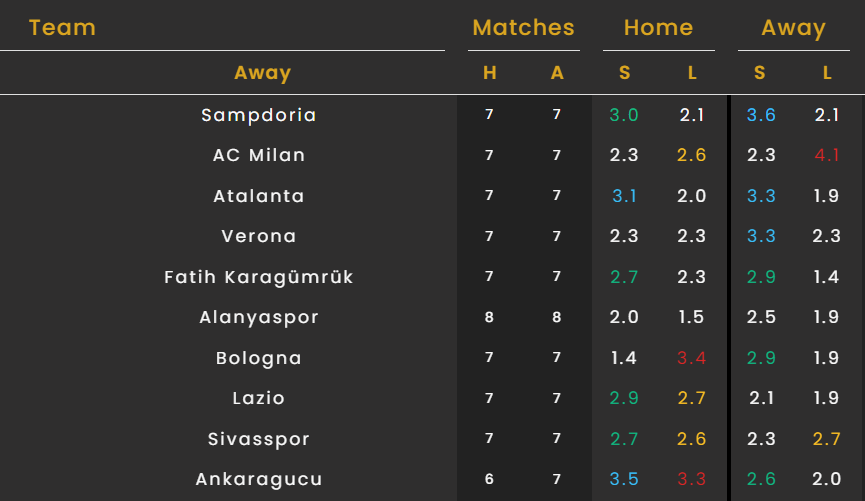The height and width of the screenshot is (501, 865).
Task: Click AC Milan's red 4.1 value
Action: click(x=826, y=155)
